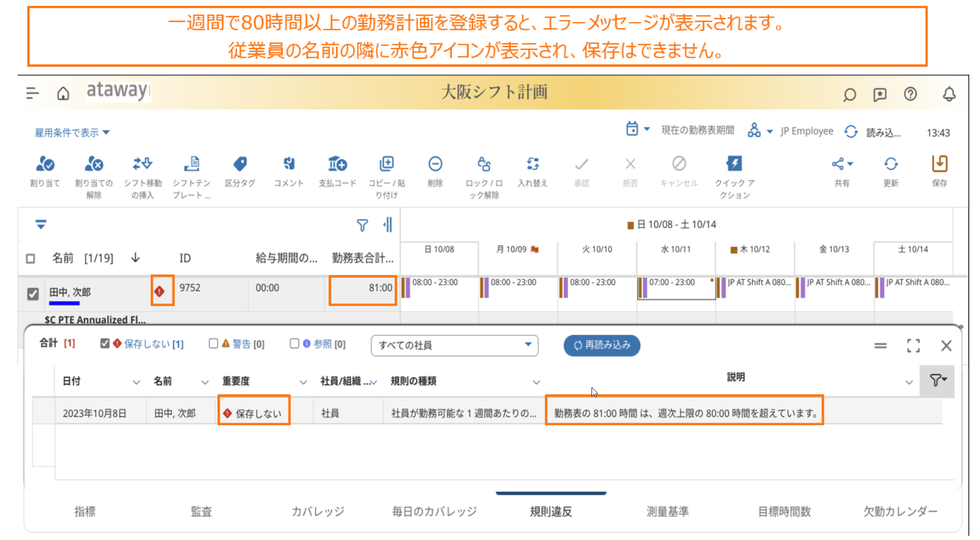
Task: Click the 削除 delete icon
Action: pos(435,165)
